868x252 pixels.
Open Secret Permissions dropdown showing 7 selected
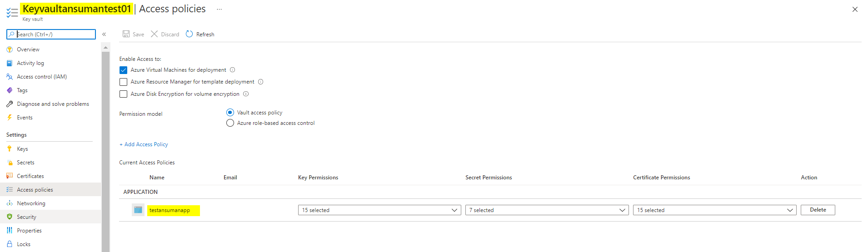pos(547,210)
